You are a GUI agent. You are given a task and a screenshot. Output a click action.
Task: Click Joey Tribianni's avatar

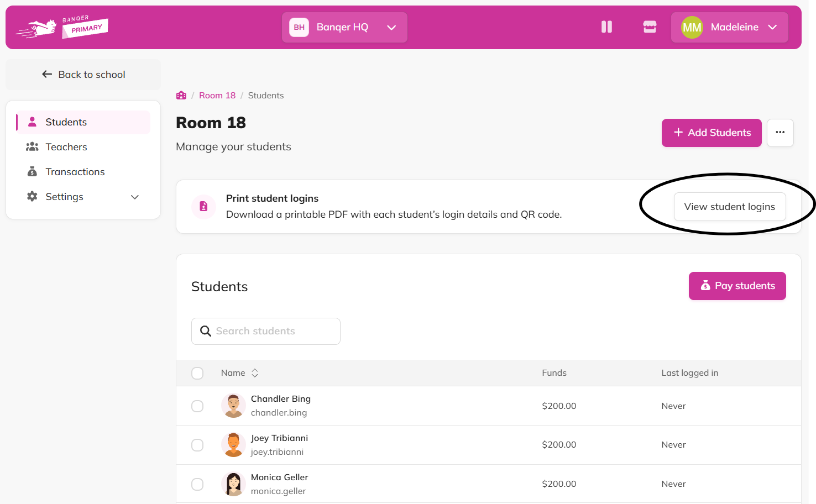coord(233,445)
